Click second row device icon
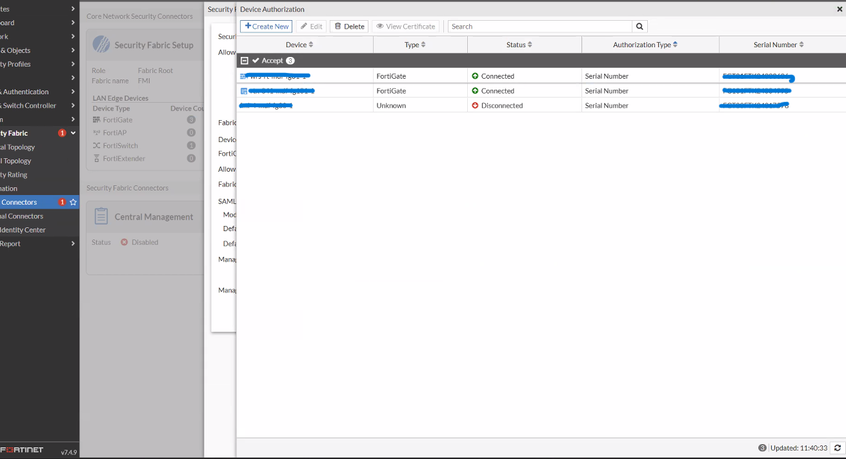Screen dimensions: 846x459 click(x=243, y=91)
